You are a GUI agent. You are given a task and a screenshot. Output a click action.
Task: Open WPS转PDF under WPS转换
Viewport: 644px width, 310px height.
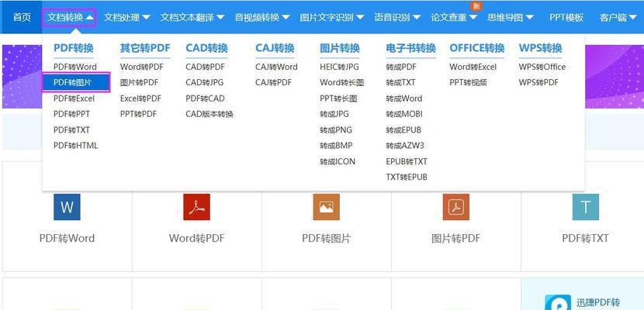click(538, 82)
